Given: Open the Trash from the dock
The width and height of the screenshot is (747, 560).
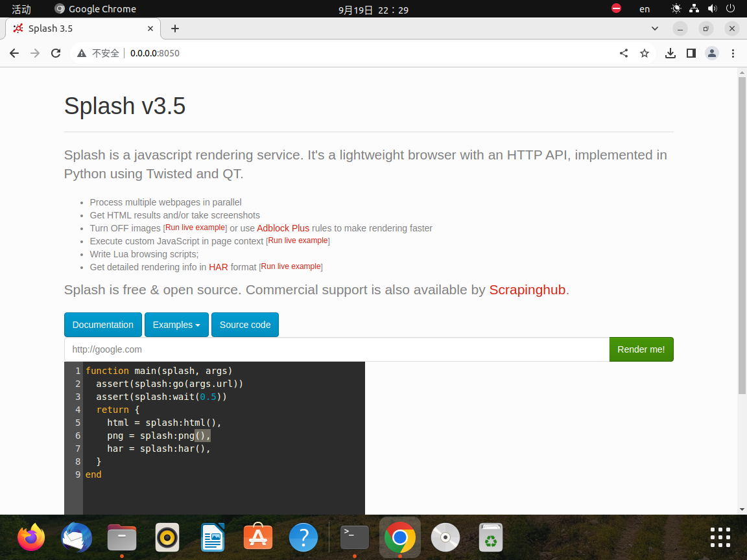Looking at the screenshot, I should click(x=491, y=537).
